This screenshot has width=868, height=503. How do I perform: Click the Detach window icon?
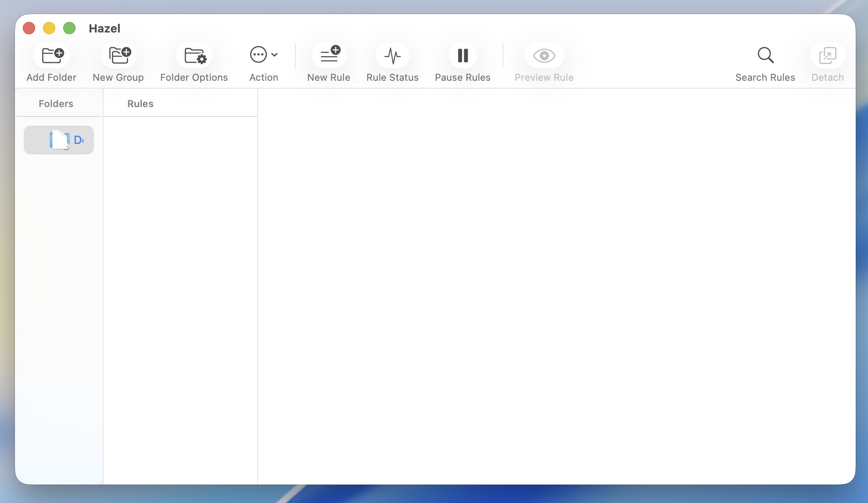pos(827,55)
